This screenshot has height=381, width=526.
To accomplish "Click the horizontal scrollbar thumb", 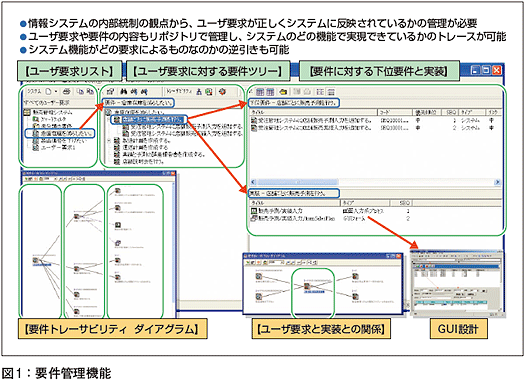I will [x=297, y=182].
